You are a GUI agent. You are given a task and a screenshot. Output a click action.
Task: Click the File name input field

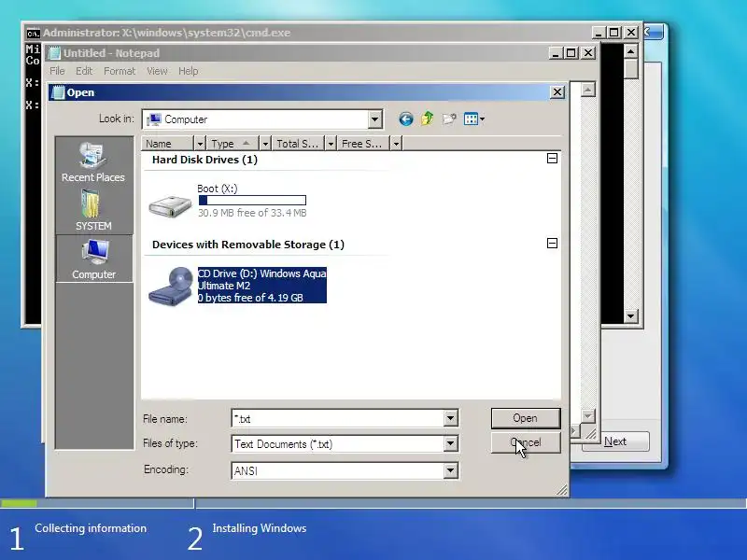(x=338, y=418)
